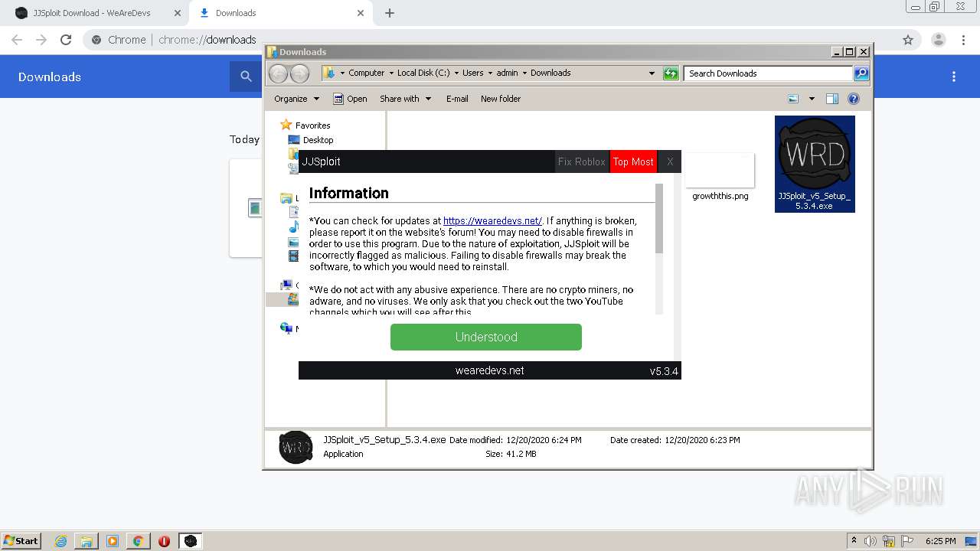Click Chrome's Back navigation arrow
This screenshot has width=980, height=551.
tap(17, 40)
